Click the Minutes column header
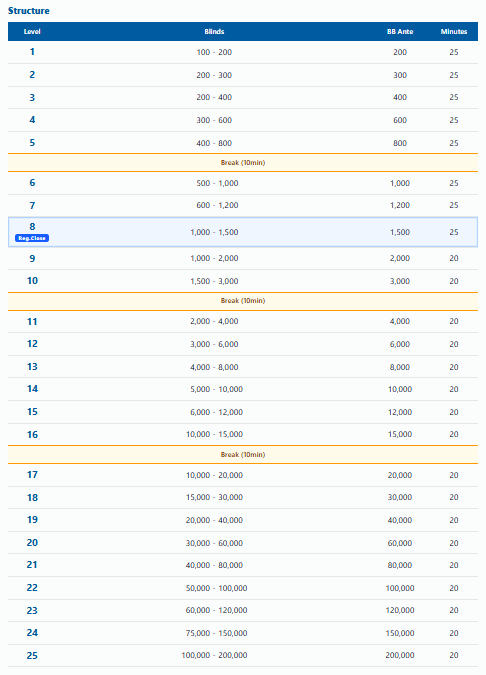The width and height of the screenshot is (486, 675). pos(454,31)
